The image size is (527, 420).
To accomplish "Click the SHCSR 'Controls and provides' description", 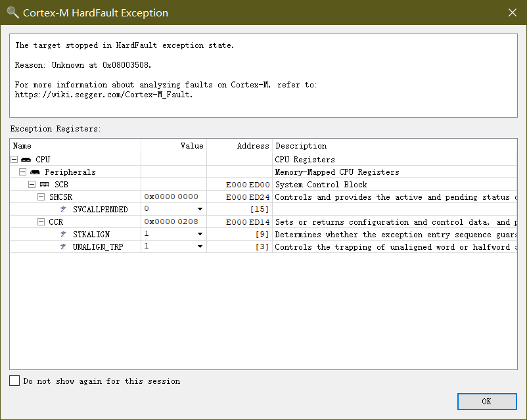I will pyautogui.click(x=396, y=197).
